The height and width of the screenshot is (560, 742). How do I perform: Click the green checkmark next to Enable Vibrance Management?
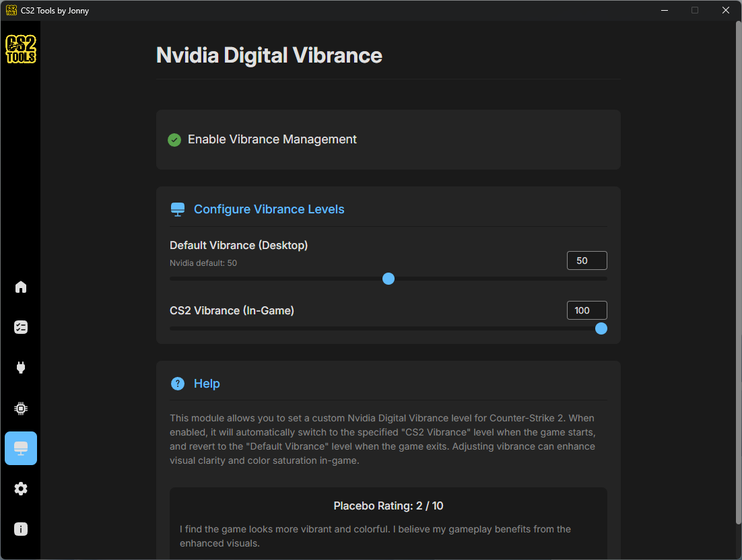click(174, 139)
